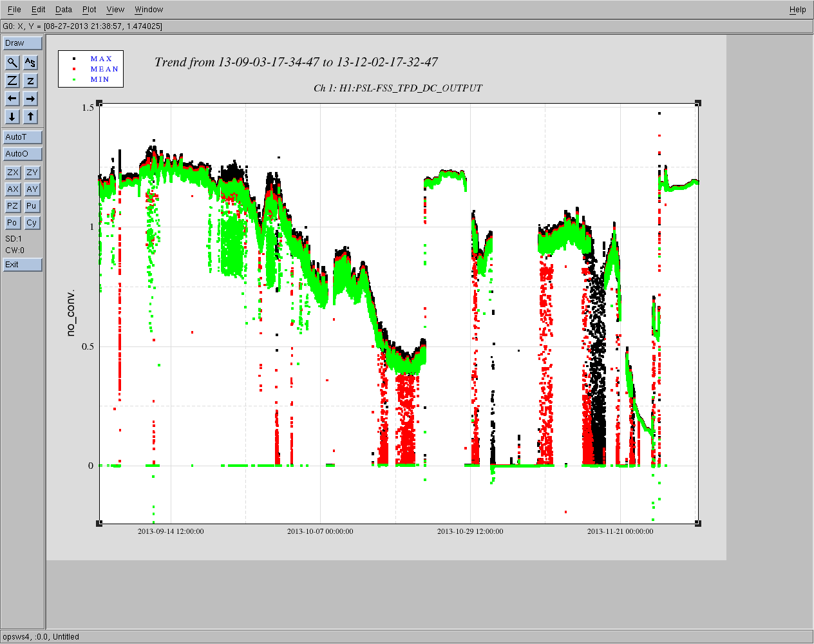This screenshot has width=814, height=644.
Task: Click the large Z zoom-in icon
Action: point(12,80)
